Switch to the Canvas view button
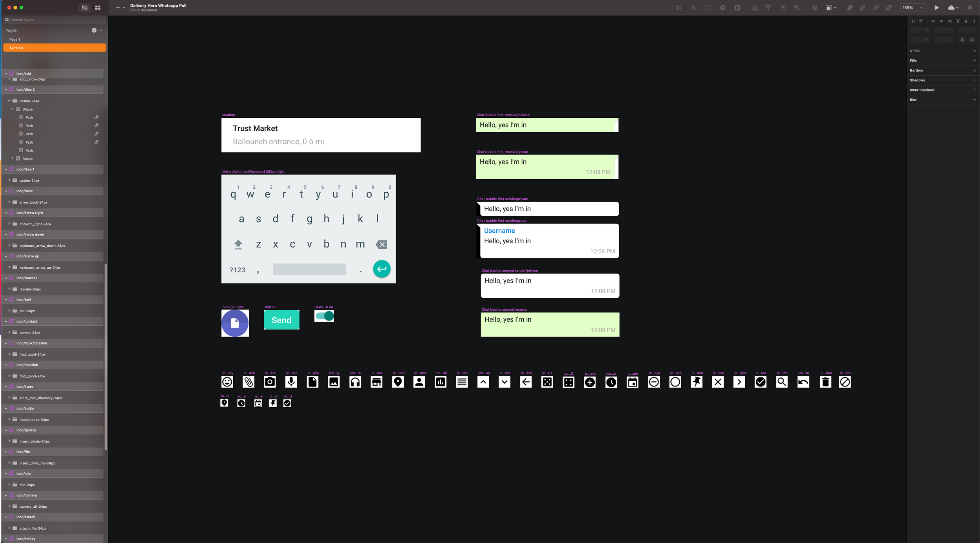Image resolution: width=980 pixels, height=543 pixels. (x=85, y=8)
